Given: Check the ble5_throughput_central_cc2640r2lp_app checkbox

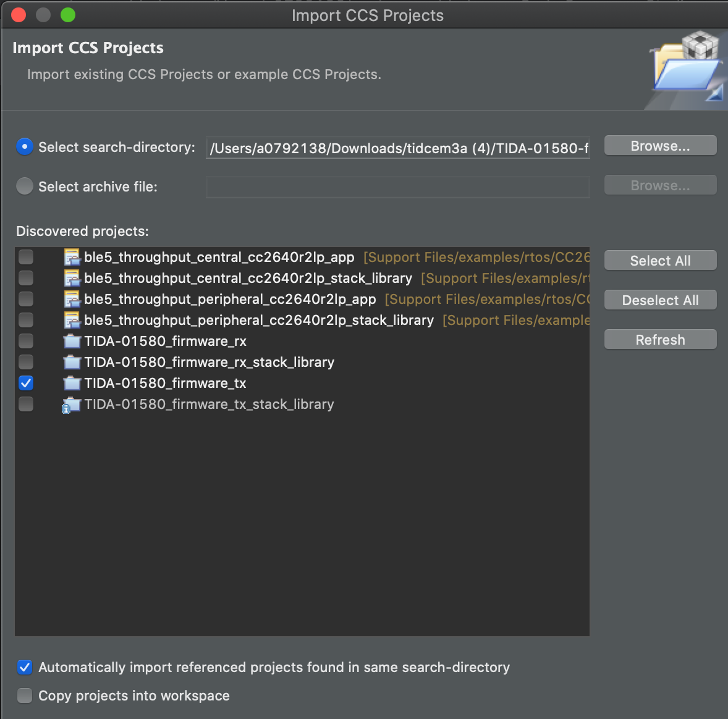Looking at the screenshot, I should pos(26,257).
